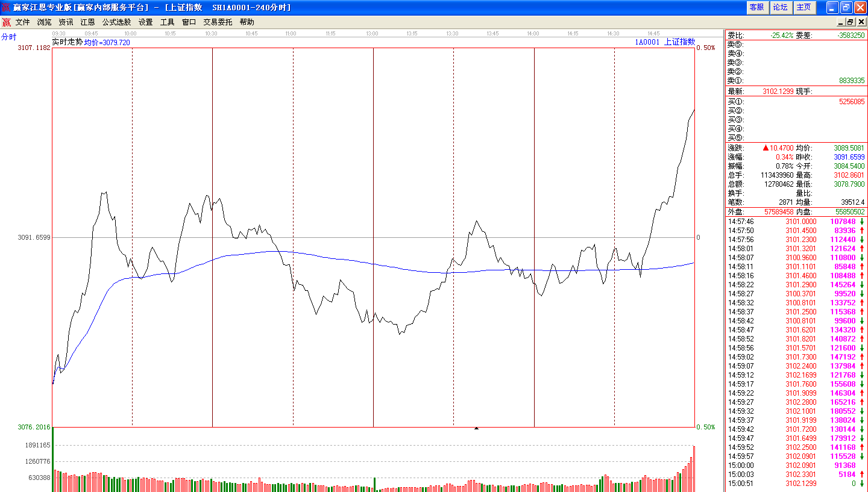Close the main application window
This screenshot has width=868, height=492.
(x=860, y=7)
